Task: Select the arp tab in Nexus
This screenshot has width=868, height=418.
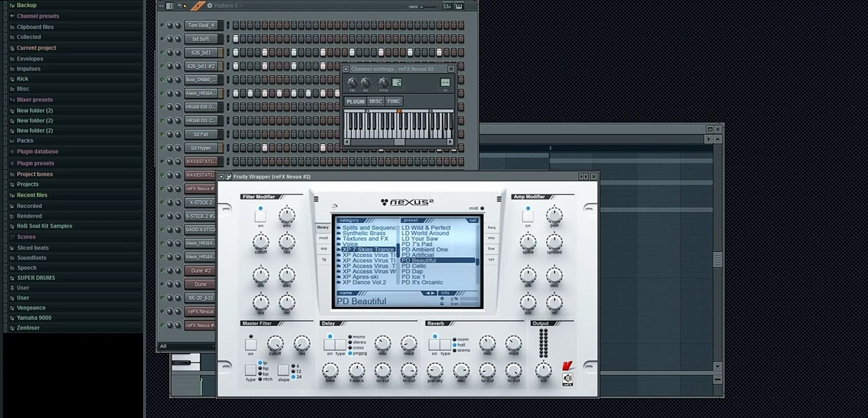Action: 323,248
